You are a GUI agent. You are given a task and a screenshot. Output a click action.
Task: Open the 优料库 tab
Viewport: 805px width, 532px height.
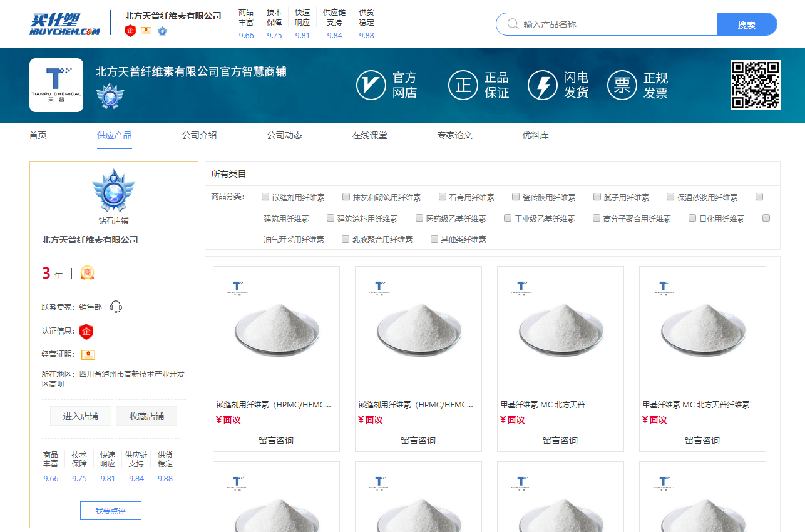[535, 135]
